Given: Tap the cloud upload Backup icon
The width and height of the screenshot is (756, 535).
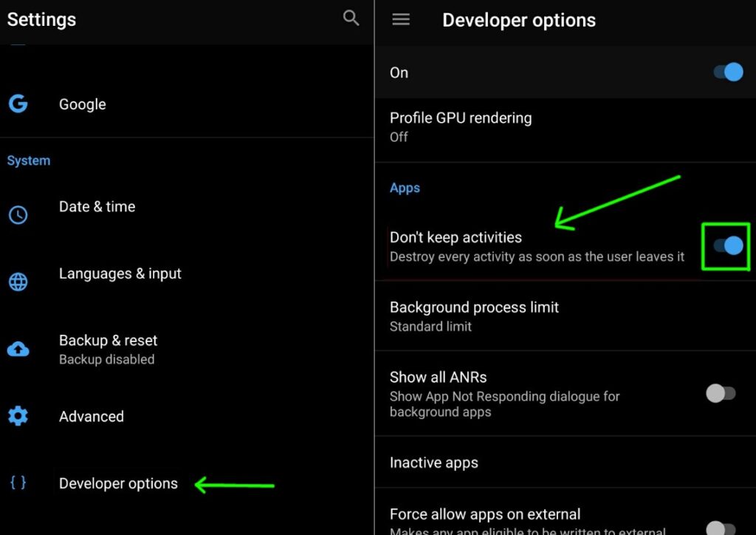Looking at the screenshot, I should (18, 349).
